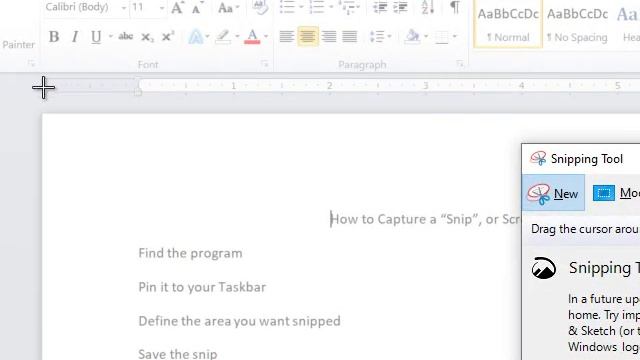
Task: Open Clipboard pane launcher
Action: [31, 64]
